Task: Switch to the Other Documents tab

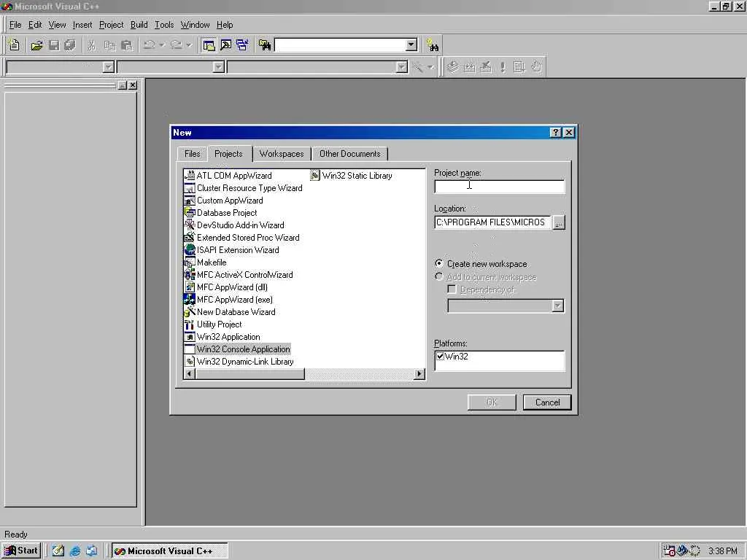Action: coord(349,154)
